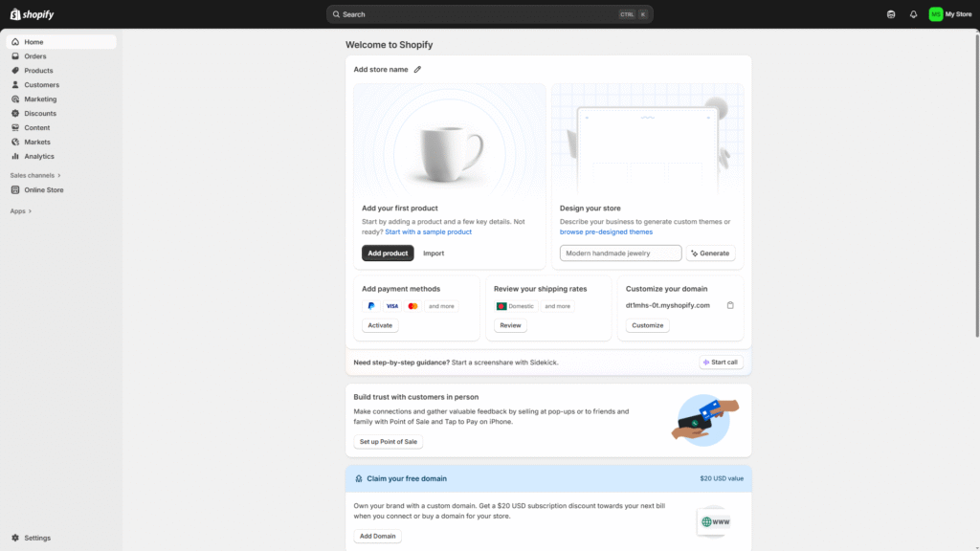Open the notifications bell icon
The image size is (980, 551).
pos(913,14)
